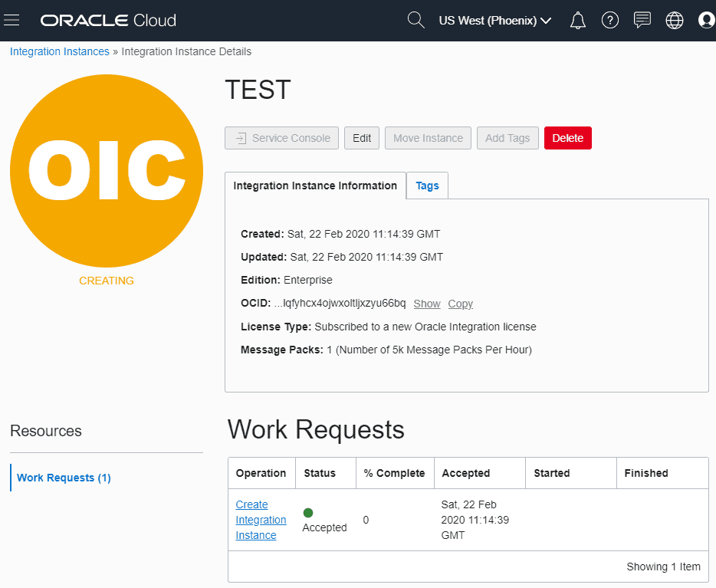The image size is (716, 588).
Task: Open the Create Integration Instance work request
Action: tap(261, 520)
